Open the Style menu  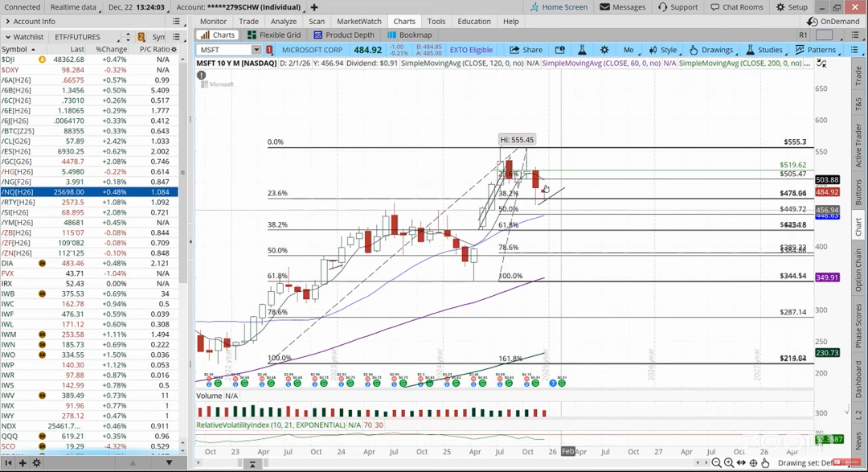tap(662, 50)
